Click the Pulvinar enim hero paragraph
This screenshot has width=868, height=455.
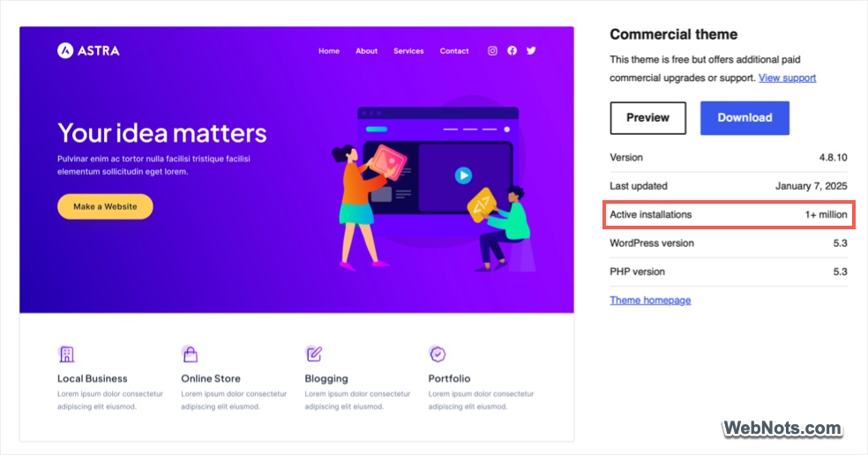pos(153,165)
